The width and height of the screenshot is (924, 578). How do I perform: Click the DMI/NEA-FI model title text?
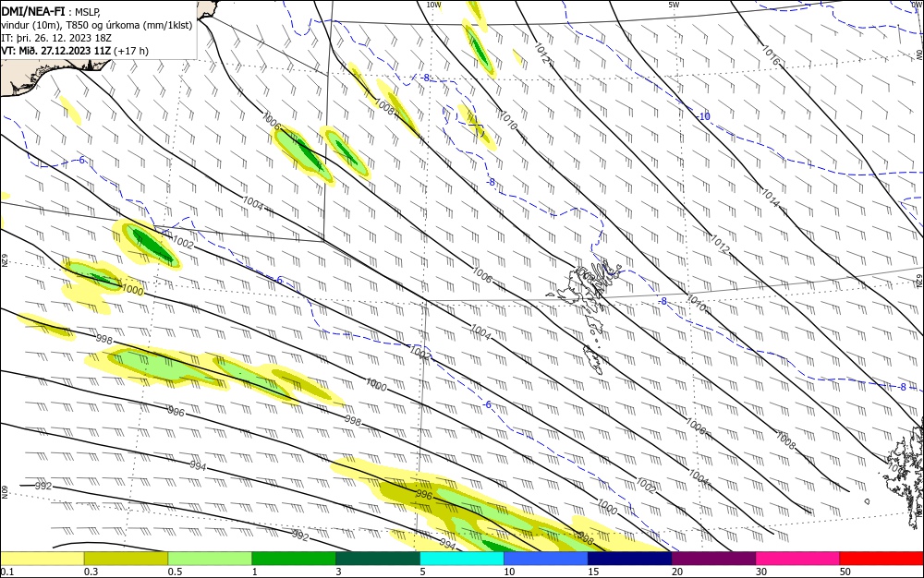(33, 12)
